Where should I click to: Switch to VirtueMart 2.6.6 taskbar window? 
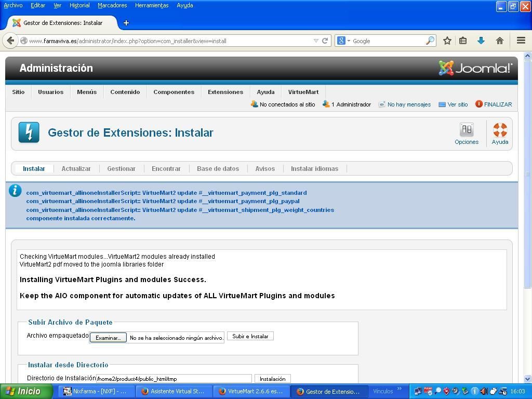(x=251, y=392)
